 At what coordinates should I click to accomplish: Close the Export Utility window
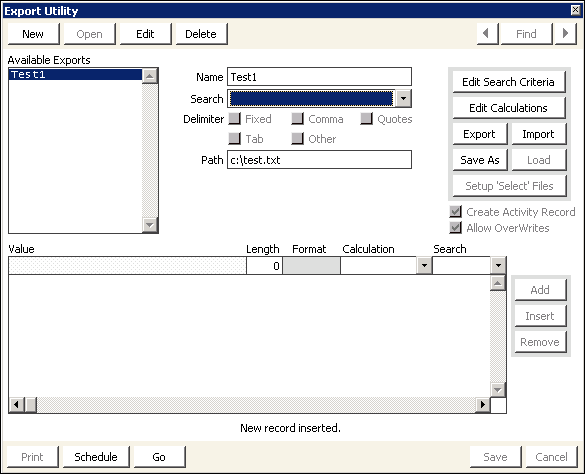pos(576,10)
